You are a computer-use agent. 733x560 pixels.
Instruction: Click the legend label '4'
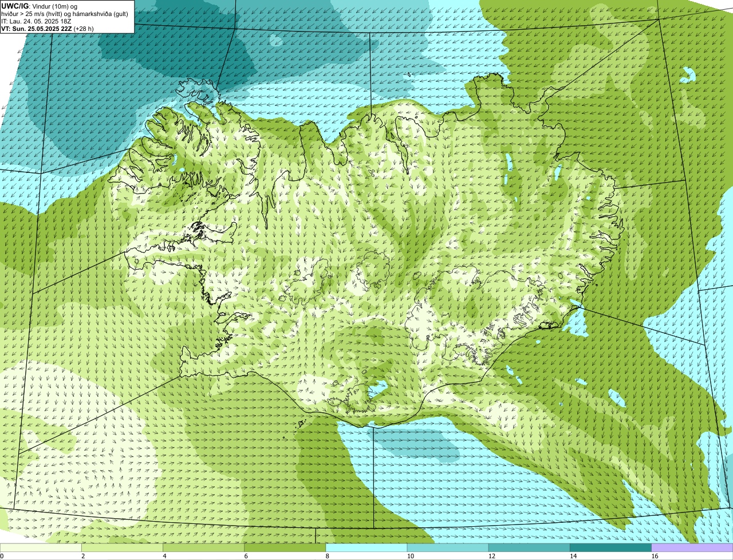point(164,556)
